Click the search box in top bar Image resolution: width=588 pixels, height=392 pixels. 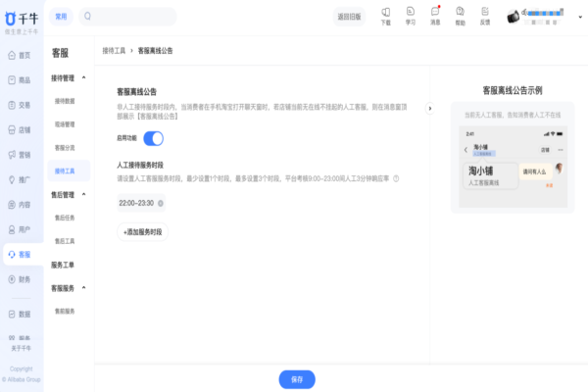pyautogui.click(x=129, y=16)
